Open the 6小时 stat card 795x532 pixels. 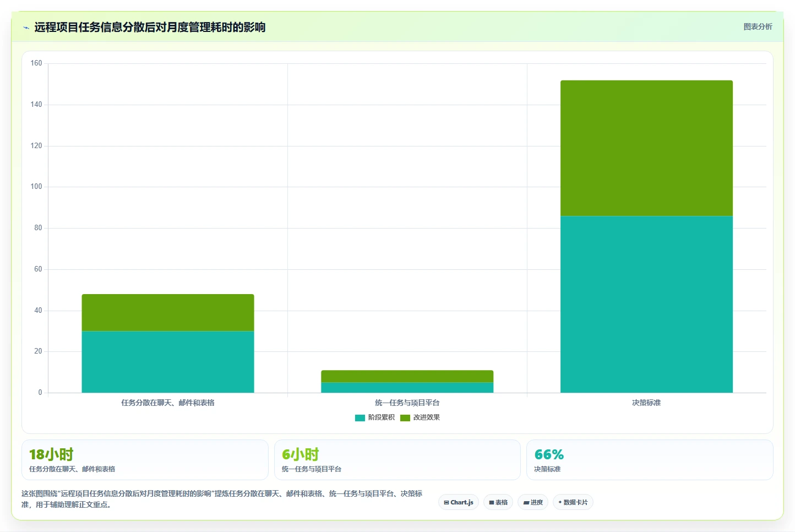[x=397, y=460]
